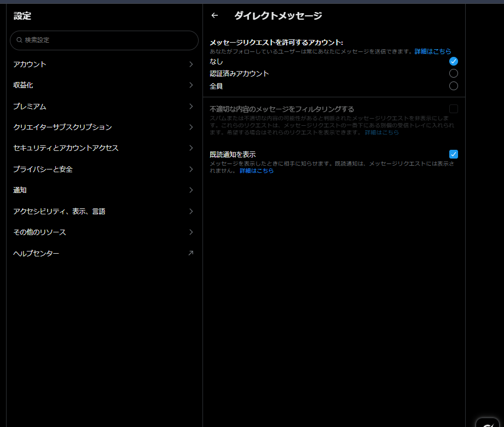Open the その他のリソース menu item

pyautogui.click(x=104, y=232)
